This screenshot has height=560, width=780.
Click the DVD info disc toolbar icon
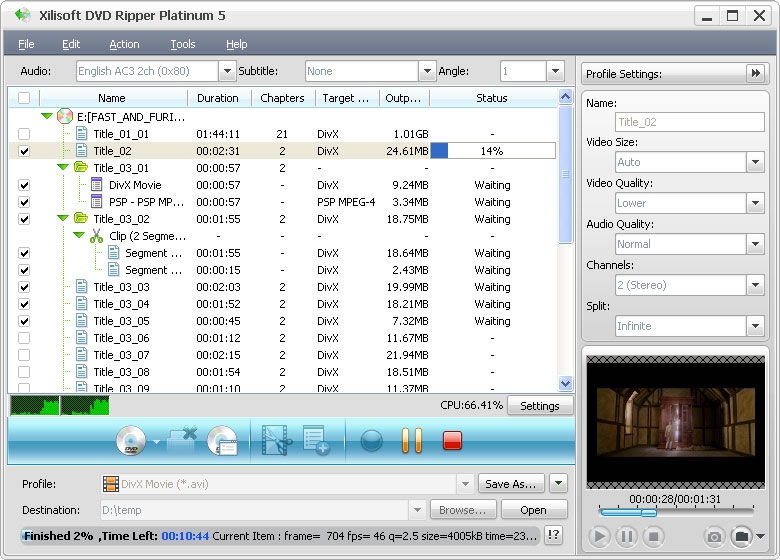[x=222, y=440]
